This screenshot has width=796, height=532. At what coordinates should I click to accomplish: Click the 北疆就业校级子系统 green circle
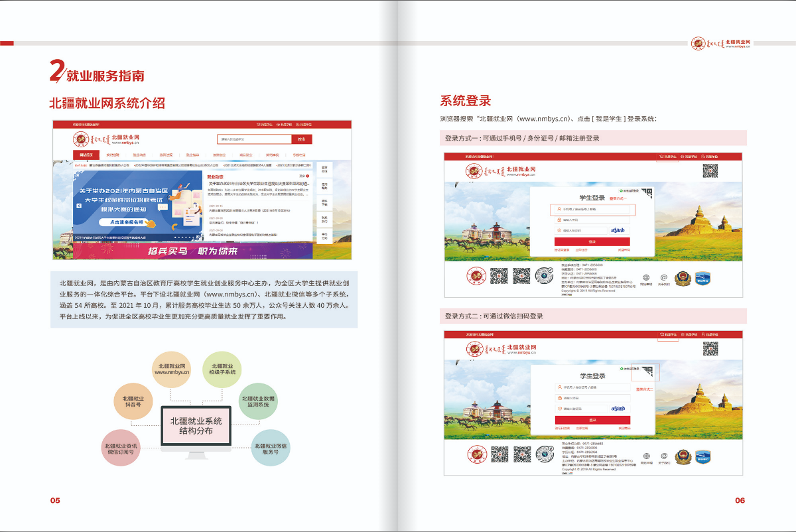coord(222,369)
